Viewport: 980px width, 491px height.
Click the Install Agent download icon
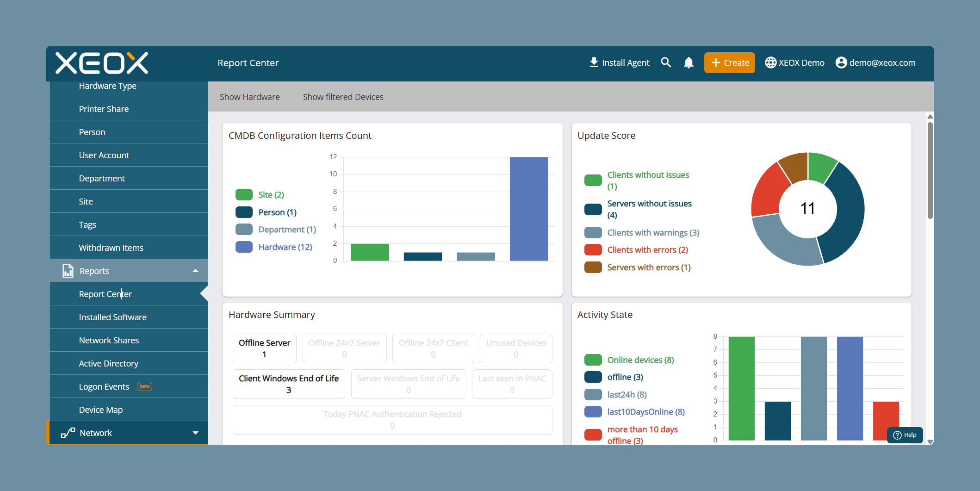click(x=594, y=62)
